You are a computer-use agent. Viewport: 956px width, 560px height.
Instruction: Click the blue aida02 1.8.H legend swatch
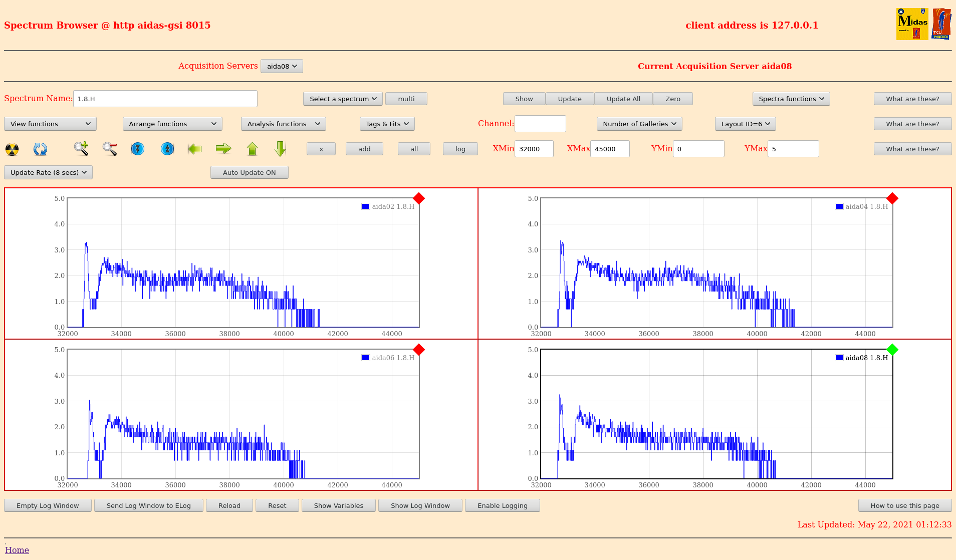click(366, 206)
